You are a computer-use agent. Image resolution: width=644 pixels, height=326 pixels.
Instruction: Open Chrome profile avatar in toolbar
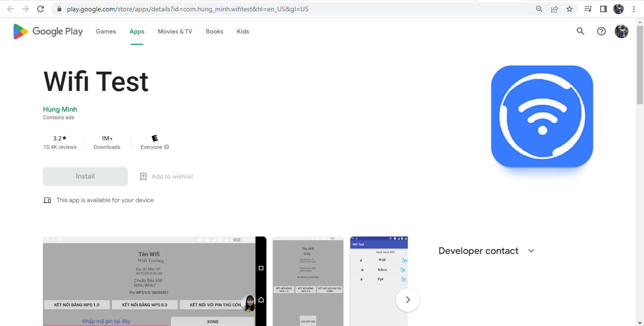619,9
